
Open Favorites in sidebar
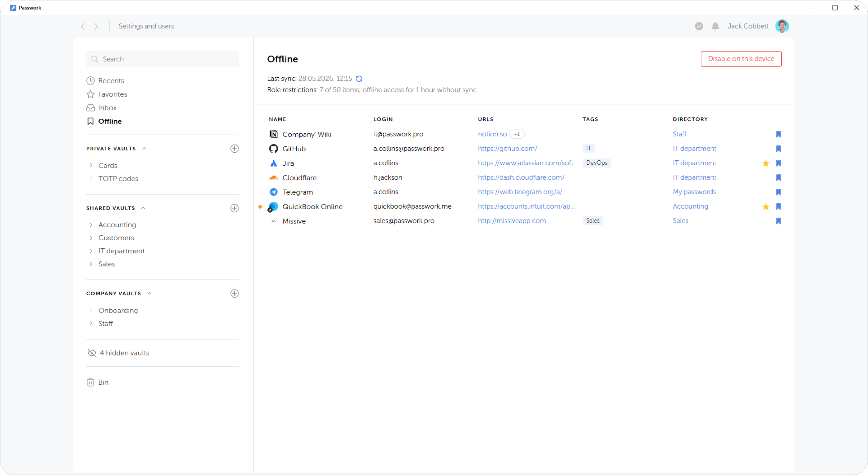click(x=106, y=94)
